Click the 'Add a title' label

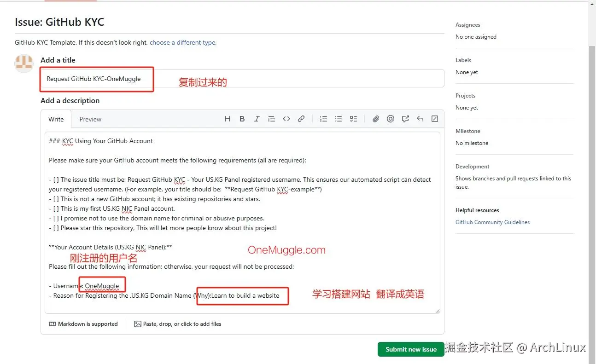[x=58, y=60]
